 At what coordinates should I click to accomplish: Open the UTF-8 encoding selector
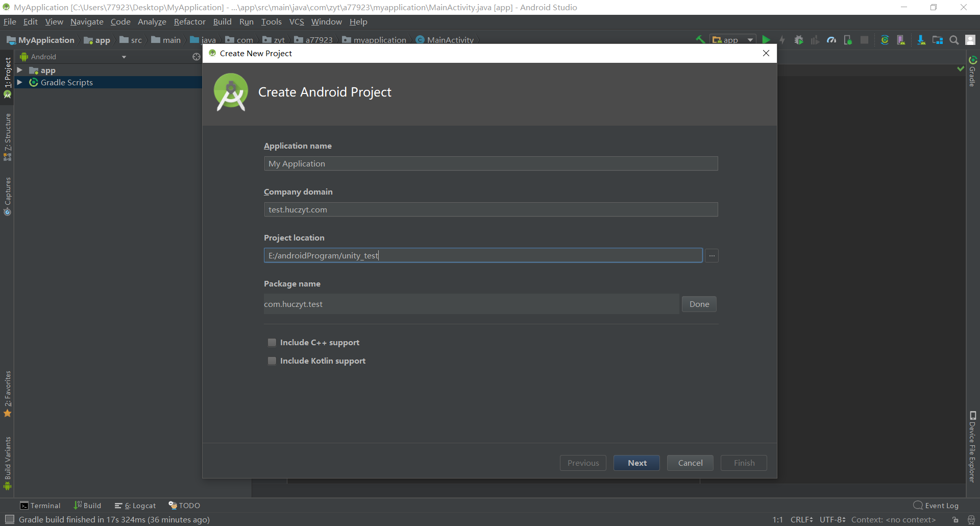(832, 519)
